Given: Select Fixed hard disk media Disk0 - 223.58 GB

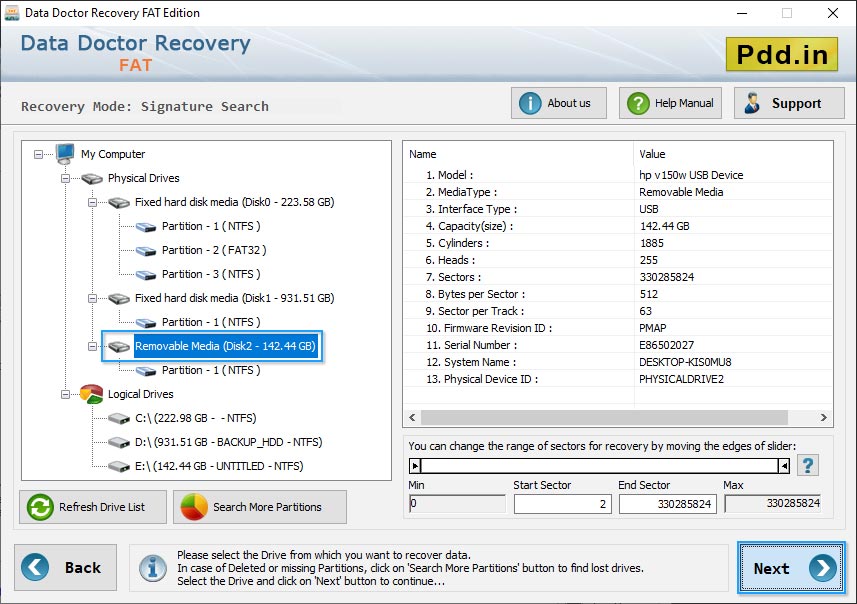Looking at the screenshot, I should pyautogui.click(x=234, y=202).
